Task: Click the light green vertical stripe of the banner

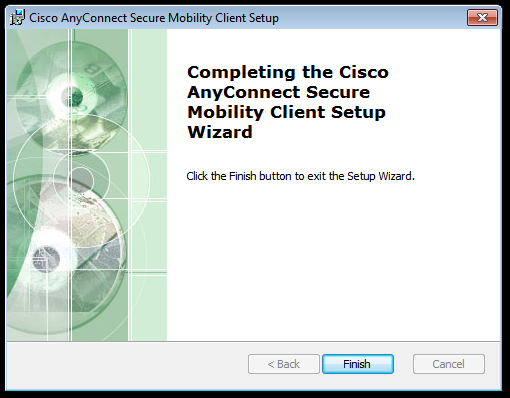Action: click(x=149, y=185)
